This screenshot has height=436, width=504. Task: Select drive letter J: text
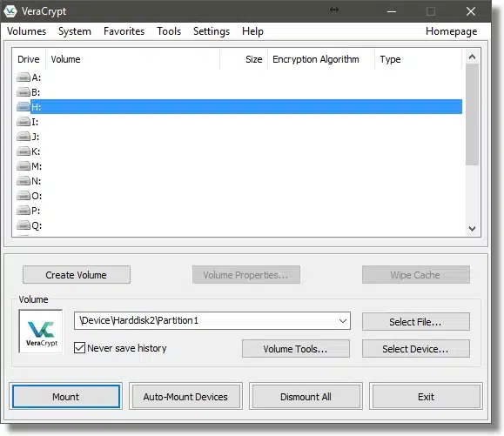pos(36,137)
